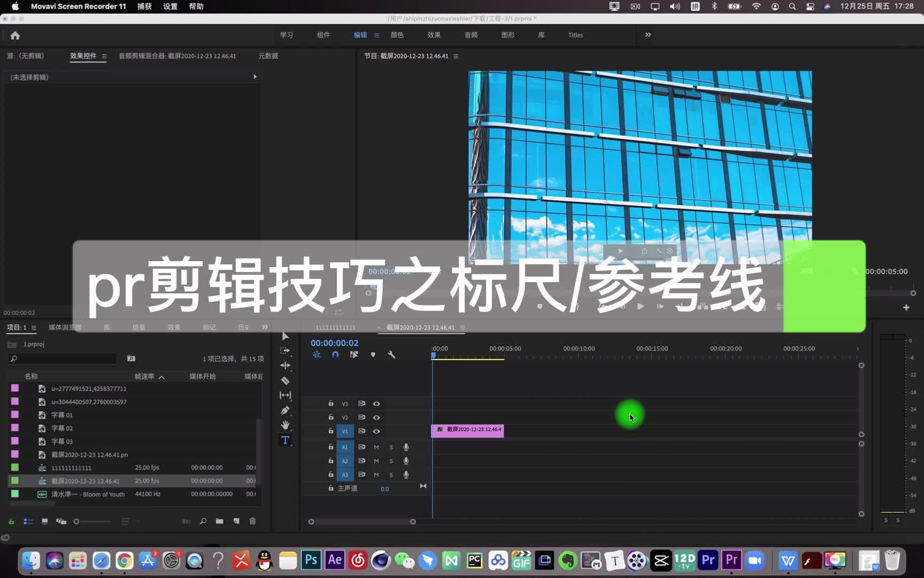This screenshot has width=924, height=578.
Task: Select the Type tool
Action: [x=285, y=440]
